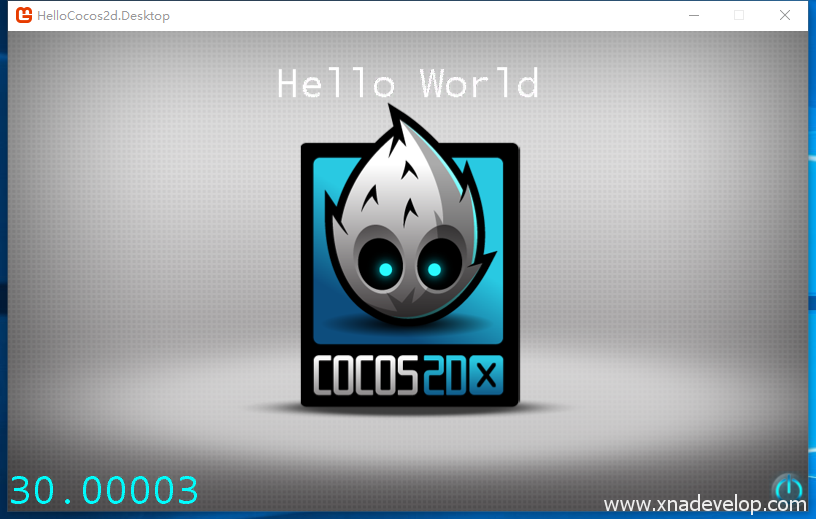This screenshot has height=519, width=816.
Task: Close the HelloCocos2d.Desktop window
Action: tap(785, 16)
